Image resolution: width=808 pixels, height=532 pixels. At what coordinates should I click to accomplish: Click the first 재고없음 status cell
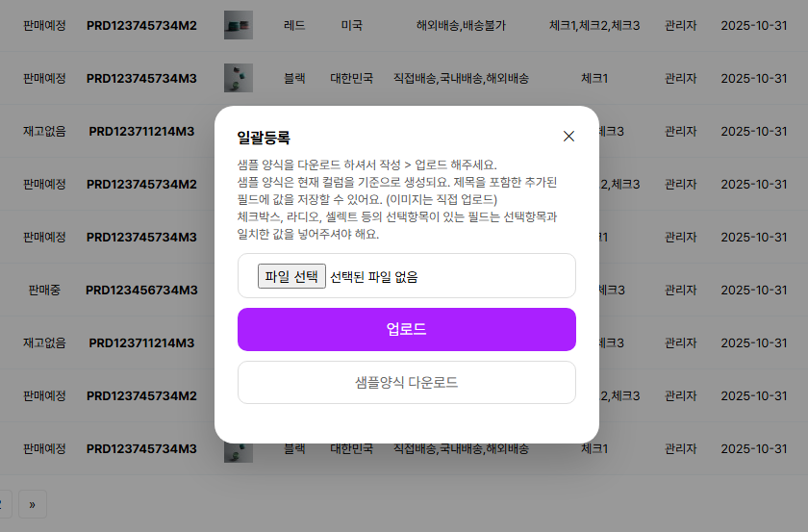coord(44,131)
